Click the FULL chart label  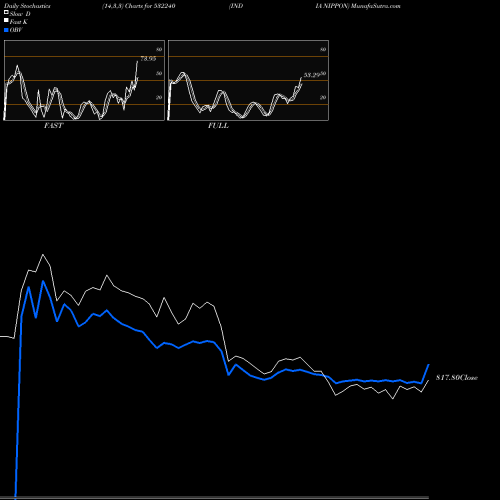point(218,126)
